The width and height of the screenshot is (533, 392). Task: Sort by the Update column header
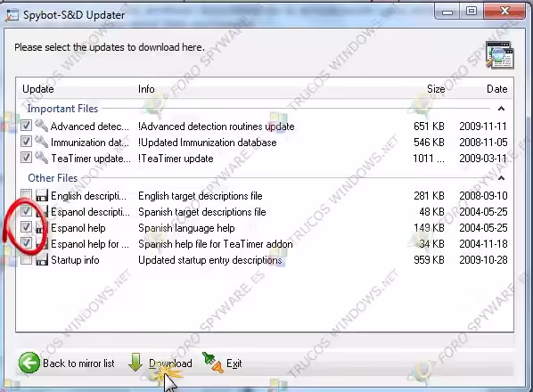tap(38, 89)
